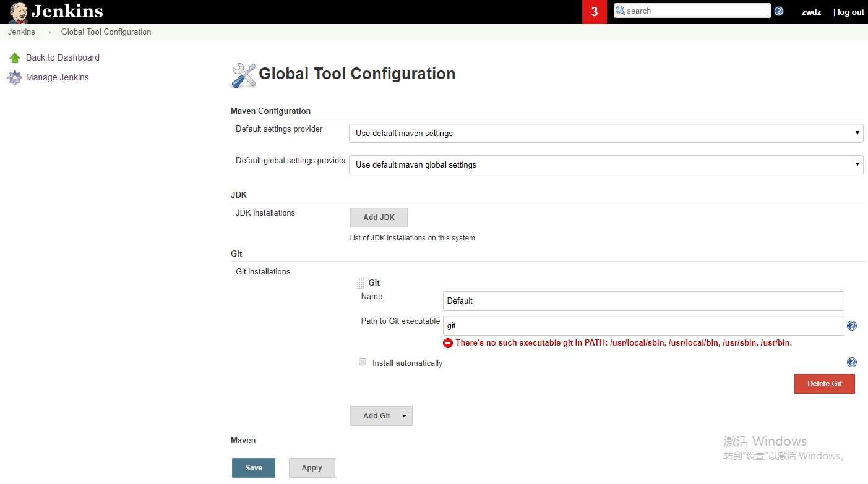Viewport: 868px width, 484px height.
Task: Click the green Back to Dashboard arrow icon
Action: click(x=15, y=57)
